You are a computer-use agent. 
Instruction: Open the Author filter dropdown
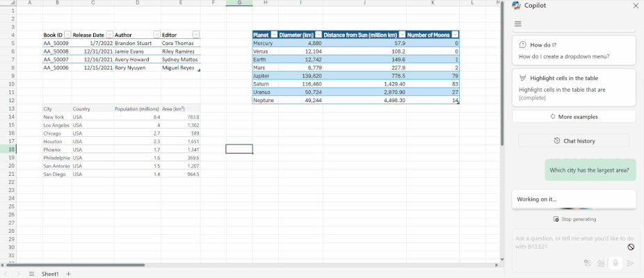point(156,35)
